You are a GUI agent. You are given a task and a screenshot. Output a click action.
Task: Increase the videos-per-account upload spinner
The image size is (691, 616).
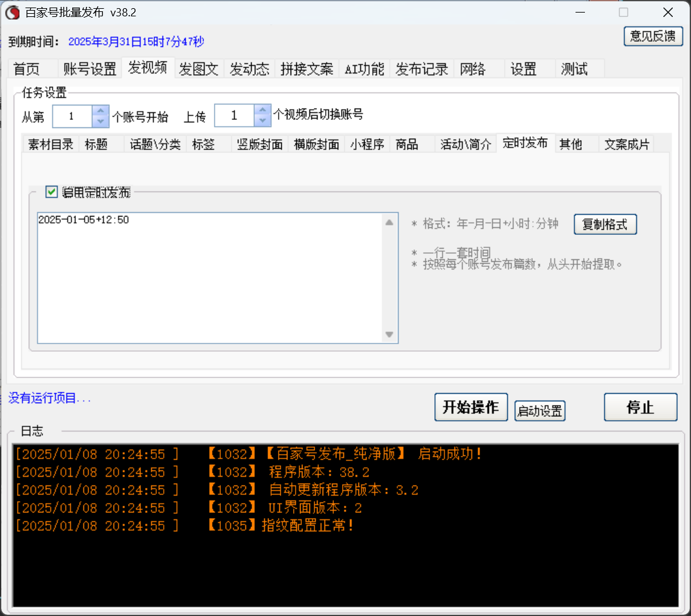pyautogui.click(x=262, y=111)
